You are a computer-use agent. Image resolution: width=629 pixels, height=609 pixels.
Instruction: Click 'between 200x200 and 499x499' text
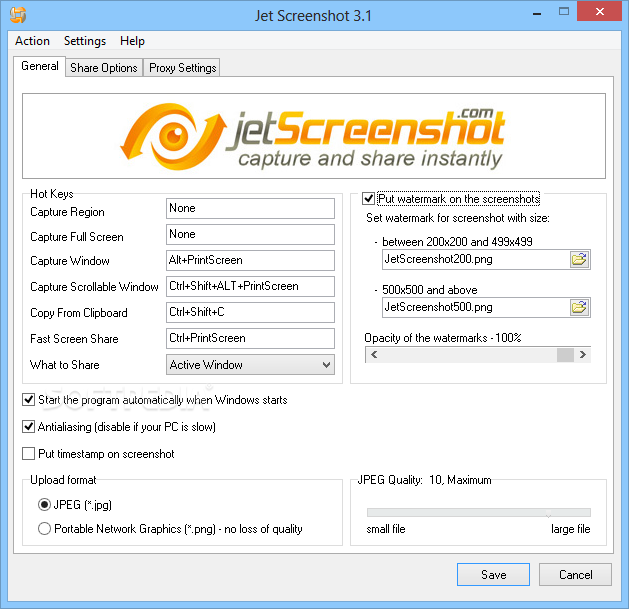coord(457,242)
